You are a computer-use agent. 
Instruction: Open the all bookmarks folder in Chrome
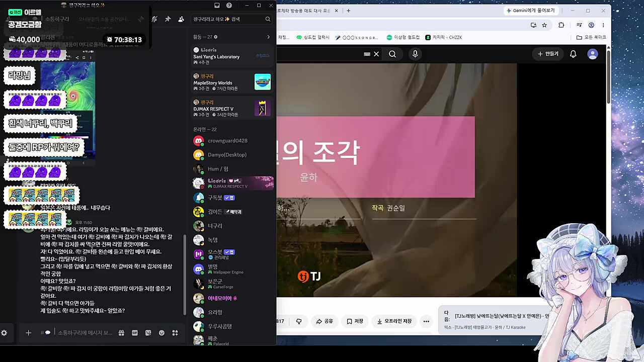[x=591, y=37]
